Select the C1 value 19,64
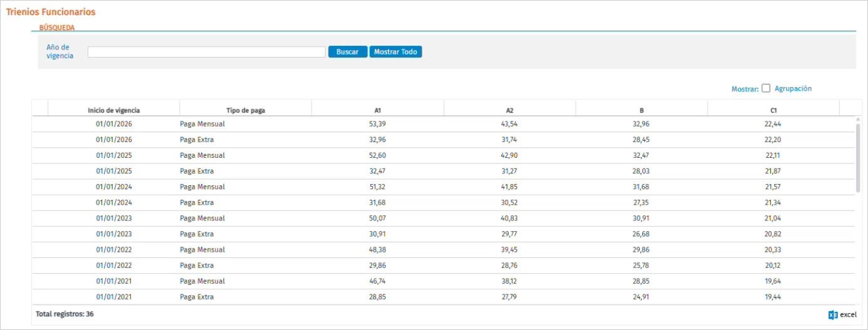868x330 pixels. coord(773,281)
